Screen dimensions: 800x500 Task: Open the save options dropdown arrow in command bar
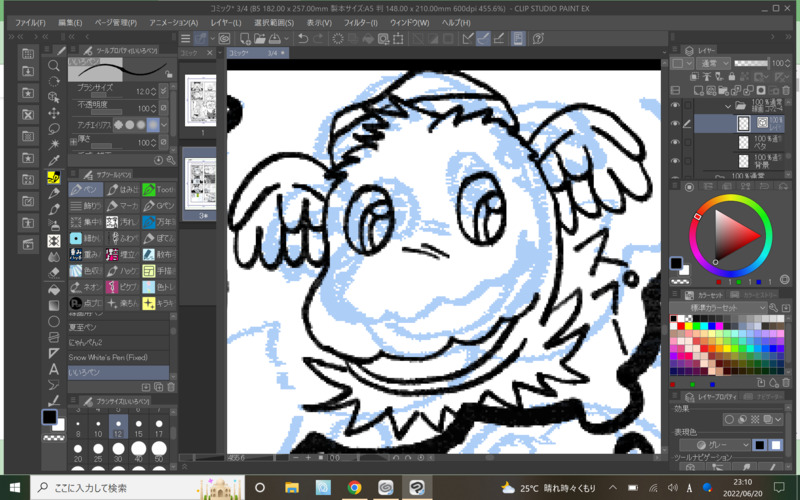pyautogui.click(x=286, y=39)
